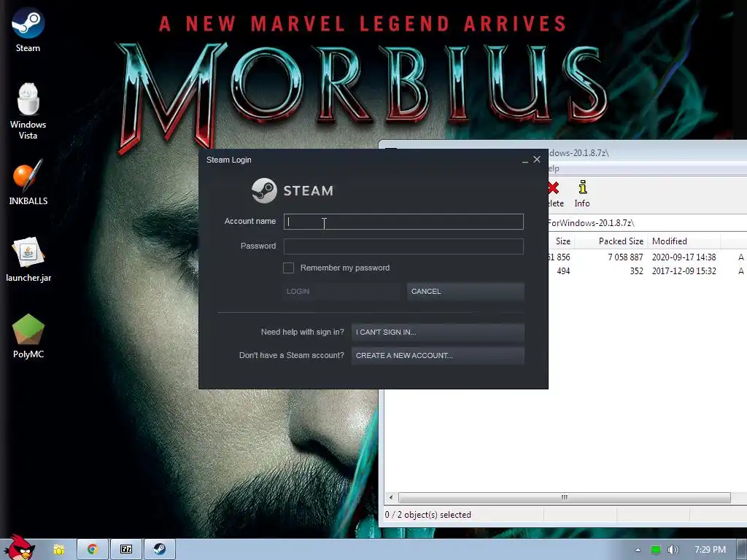Viewport: 747px width, 560px height.
Task: Click the 7-Zip address path field
Action: pyautogui.click(x=647, y=223)
